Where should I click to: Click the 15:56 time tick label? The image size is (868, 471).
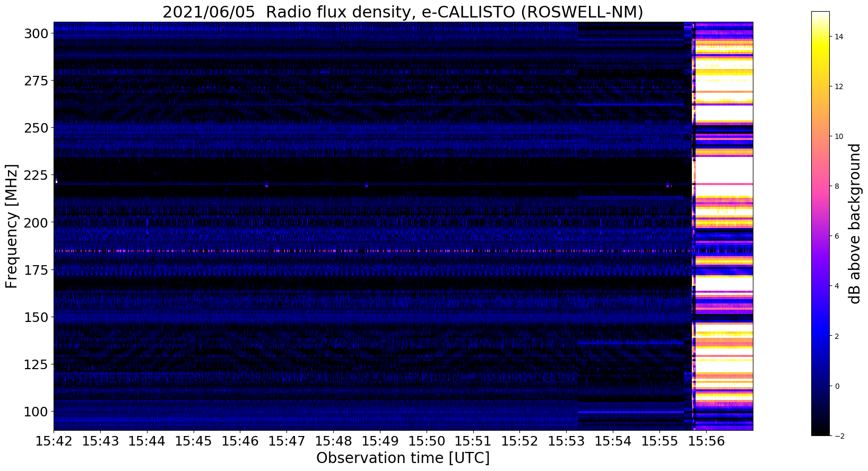tap(706, 441)
